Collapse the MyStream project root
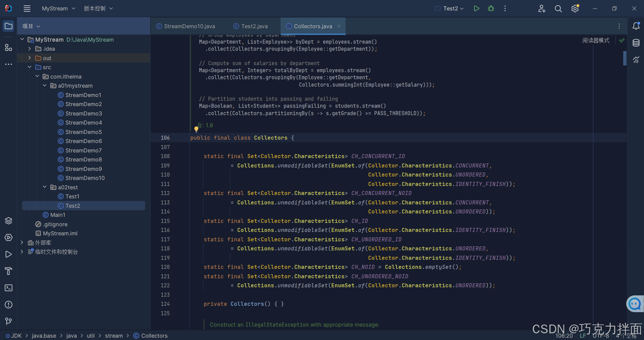Viewport: 644px width, 340px height. click(22, 39)
